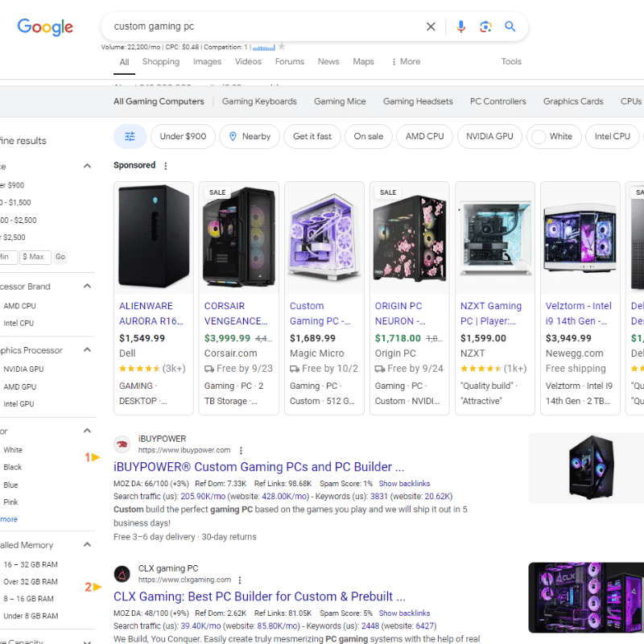This screenshot has width=644, height=644.
Task: Collapse the color filter section
Action: [87, 431]
